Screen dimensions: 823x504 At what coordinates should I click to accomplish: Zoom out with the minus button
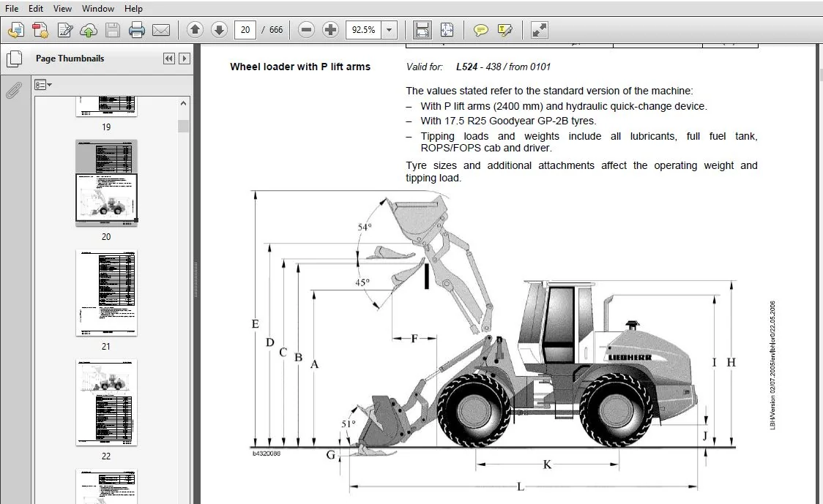[x=306, y=30]
